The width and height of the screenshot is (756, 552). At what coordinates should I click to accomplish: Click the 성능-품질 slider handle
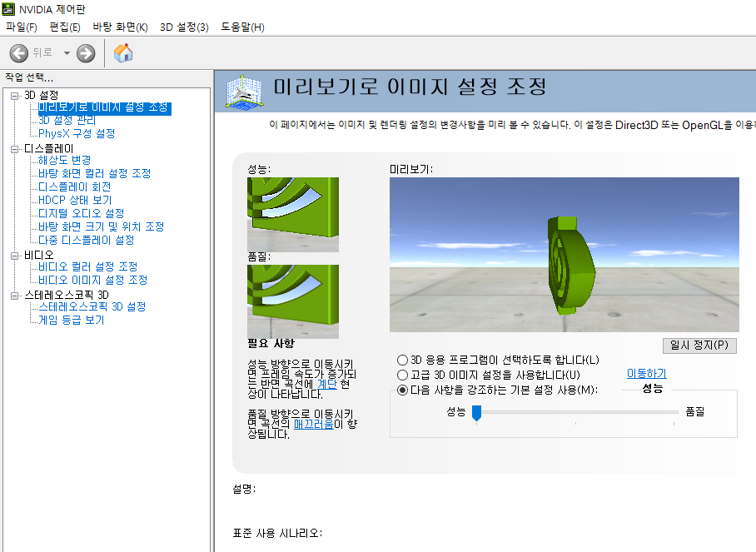477,412
